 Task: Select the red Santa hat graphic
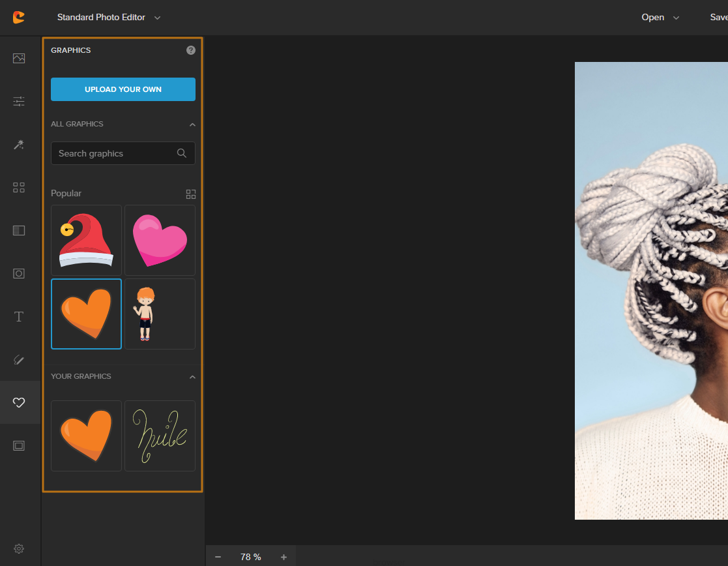point(86,240)
